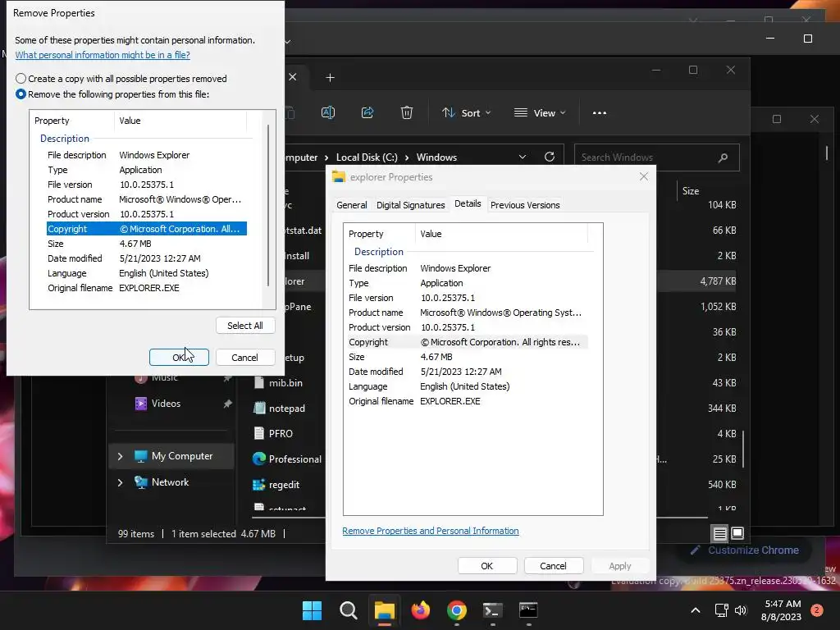This screenshot has width=840, height=630.
Task: Switch to the Previous Versions tab
Action: [x=525, y=205]
